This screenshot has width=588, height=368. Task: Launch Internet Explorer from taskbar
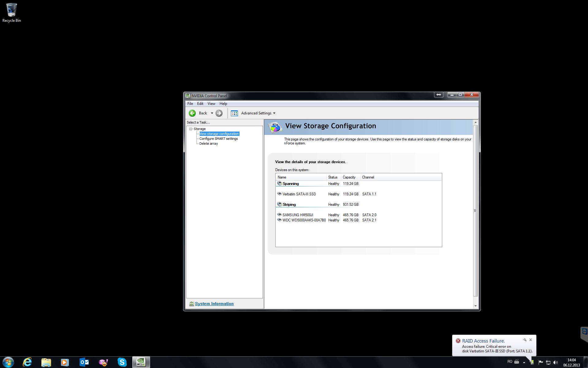tap(27, 362)
